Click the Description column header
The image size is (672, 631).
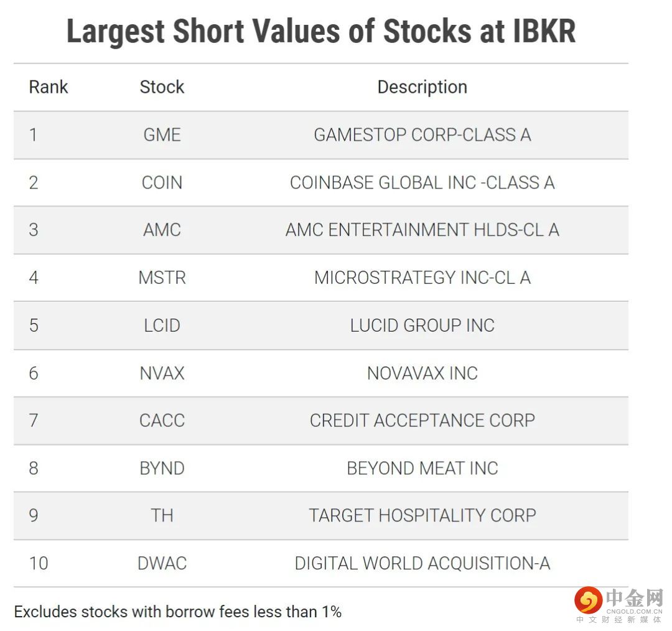pyautogui.click(x=422, y=87)
